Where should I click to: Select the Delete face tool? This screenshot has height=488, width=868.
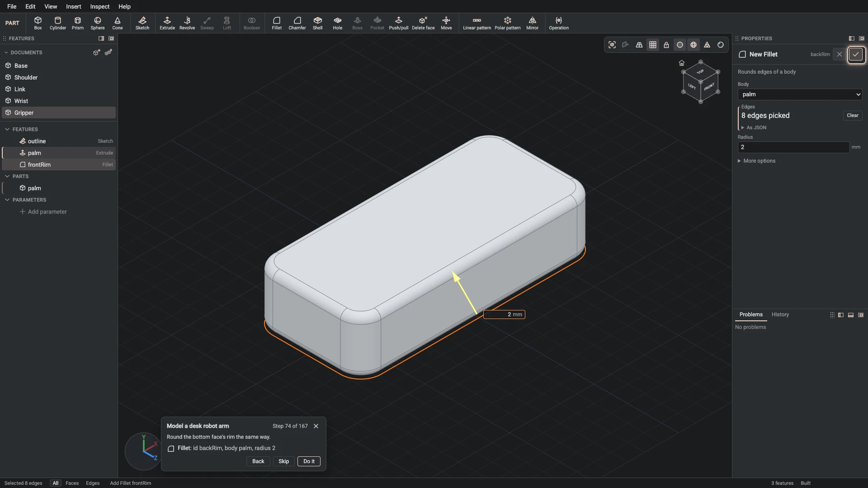423,23
